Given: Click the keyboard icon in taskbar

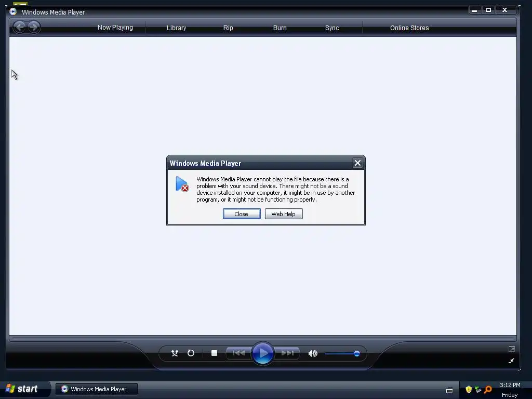Looking at the screenshot, I should coord(449,390).
